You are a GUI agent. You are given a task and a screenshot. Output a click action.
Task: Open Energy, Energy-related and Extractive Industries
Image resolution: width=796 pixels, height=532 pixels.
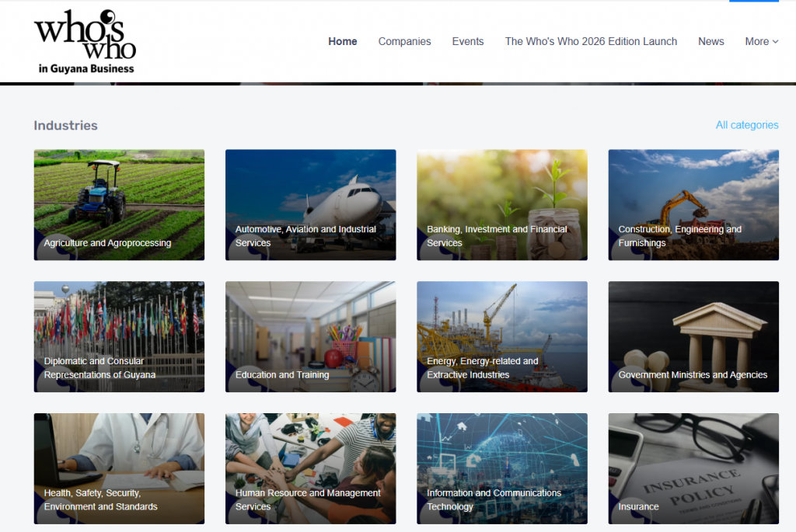(501, 336)
